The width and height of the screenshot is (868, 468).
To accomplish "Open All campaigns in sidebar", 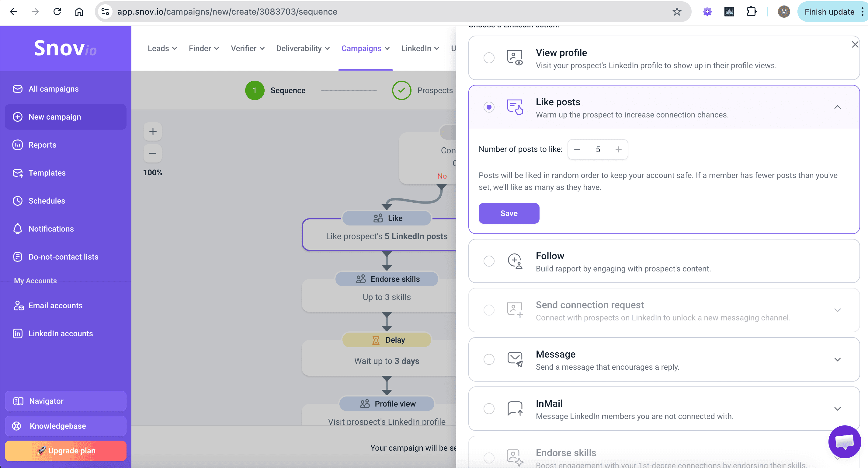I will click(66, 89).
